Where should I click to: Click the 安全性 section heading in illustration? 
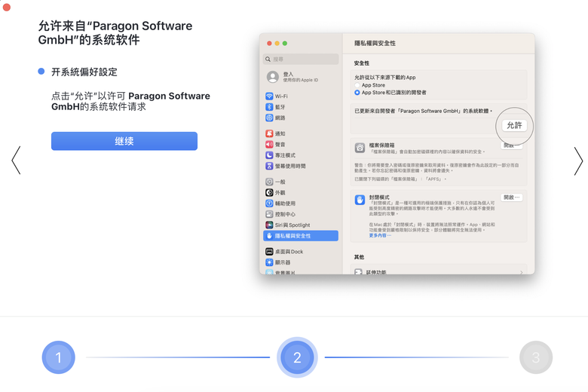coord(362,63)
